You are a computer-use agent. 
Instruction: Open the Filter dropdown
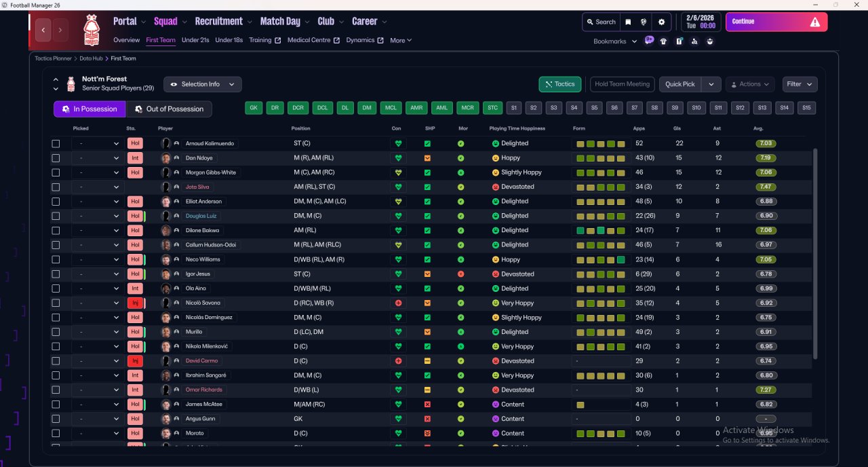click(x=800, y=84)
